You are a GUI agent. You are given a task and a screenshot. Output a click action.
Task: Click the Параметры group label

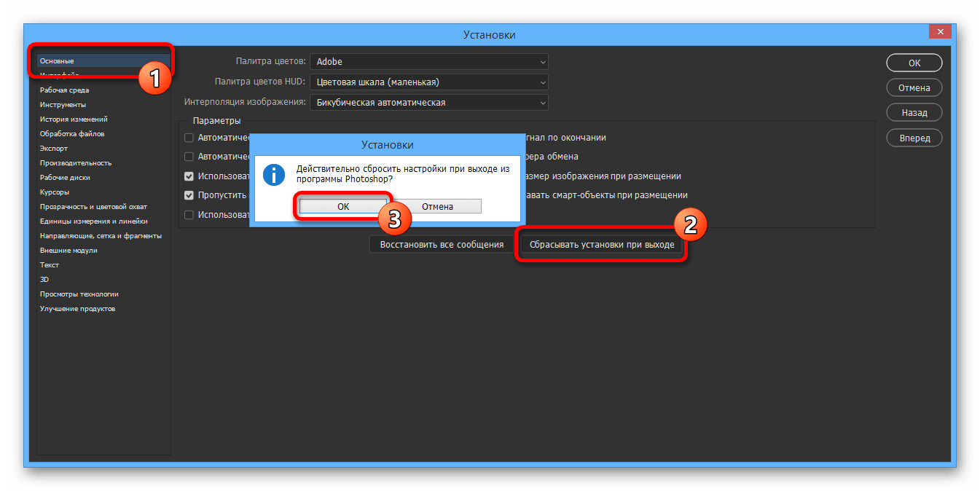[216, 121]
